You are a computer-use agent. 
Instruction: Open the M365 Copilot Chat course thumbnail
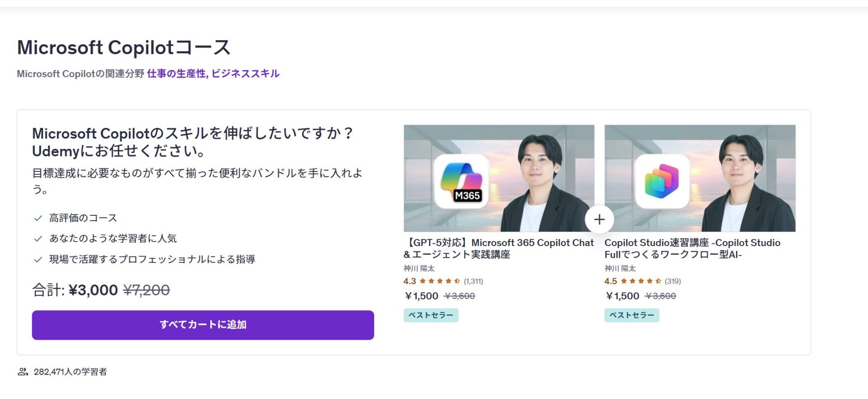coord(499,178)
